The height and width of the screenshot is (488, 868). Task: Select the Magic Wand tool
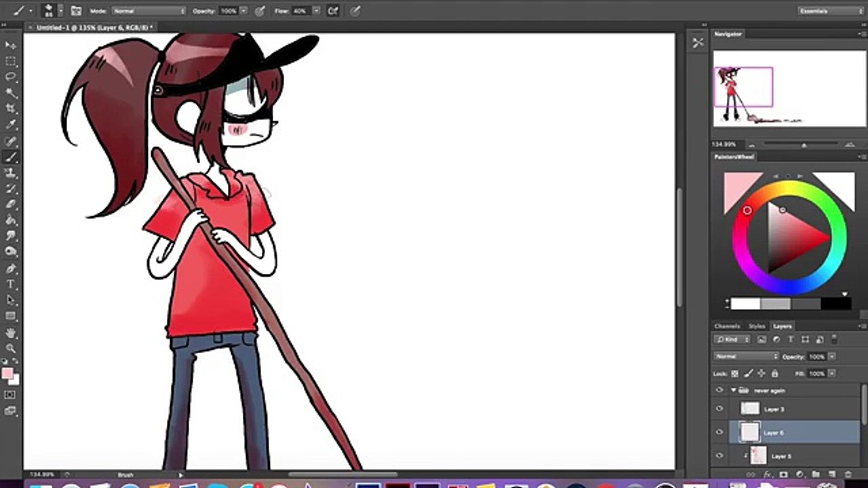(x=11, y=93)
